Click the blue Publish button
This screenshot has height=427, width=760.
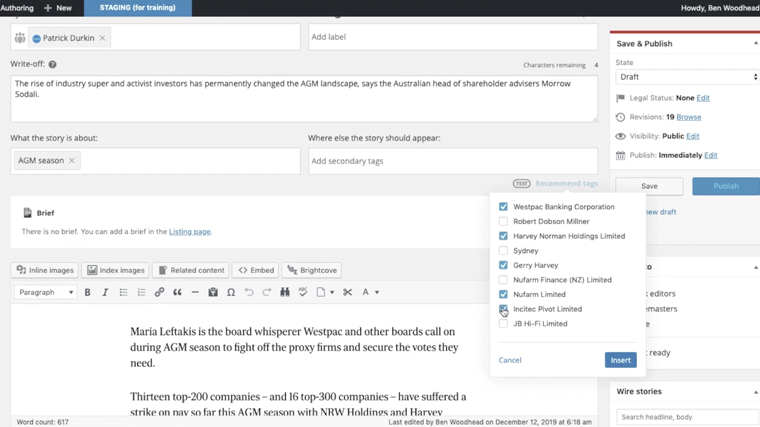click(726, 186)
